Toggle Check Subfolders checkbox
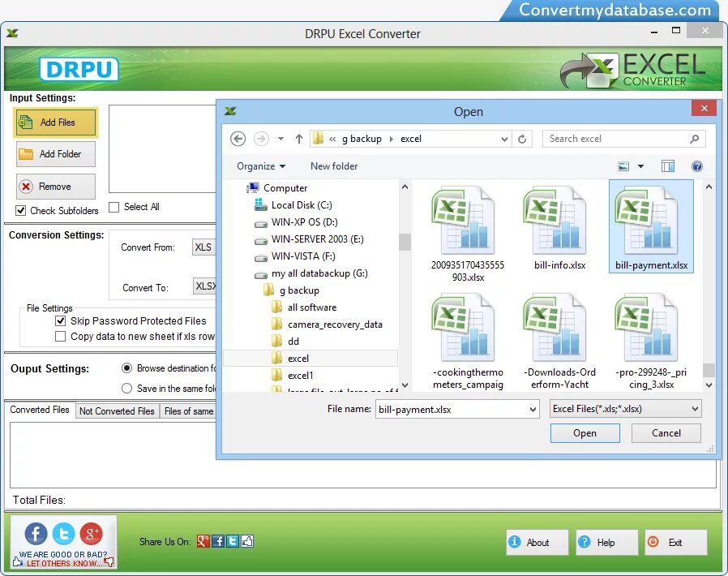The height and width of the screenshot is (576, 728). click(21, 210)
